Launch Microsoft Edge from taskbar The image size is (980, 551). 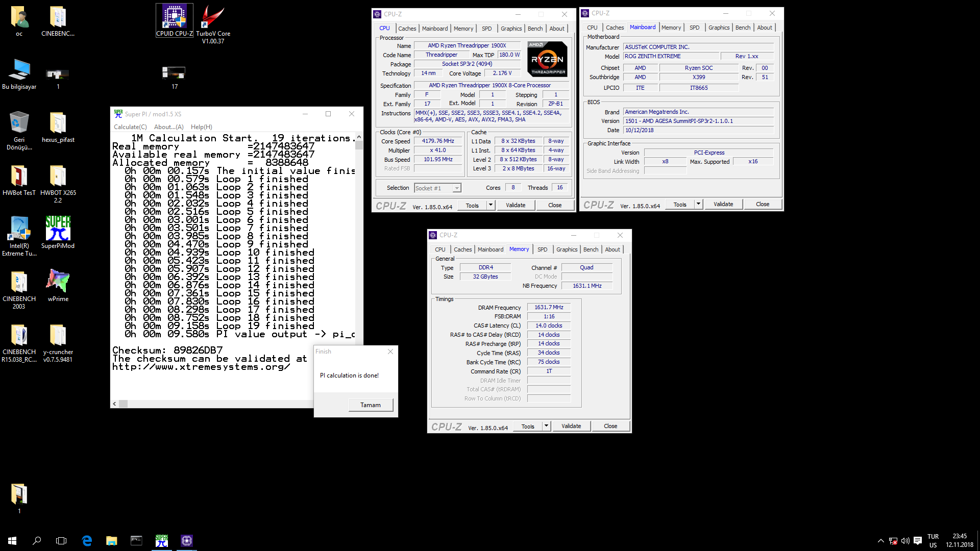[x=87, y=540]
